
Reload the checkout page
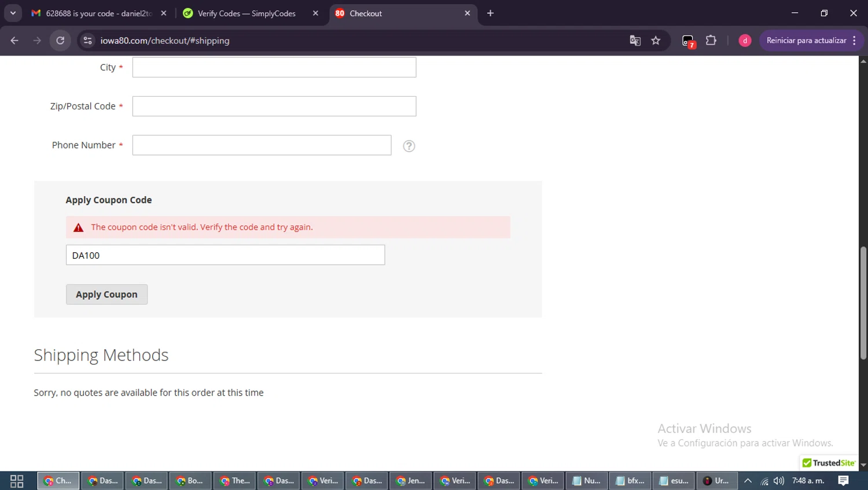[x=60, y=40]
